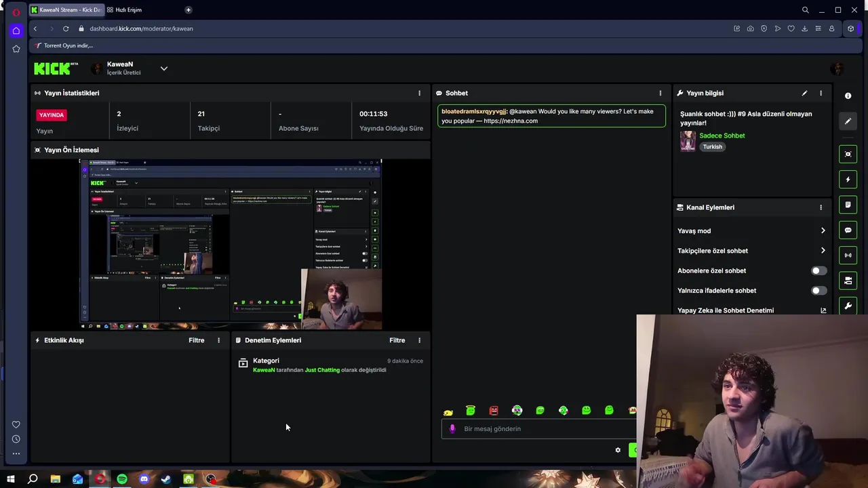Viewport: 868px width, 488px height.
Task: Click the lightning bolt icon in right sidebar
Action: pyautogui.click(x=848, y=180)
